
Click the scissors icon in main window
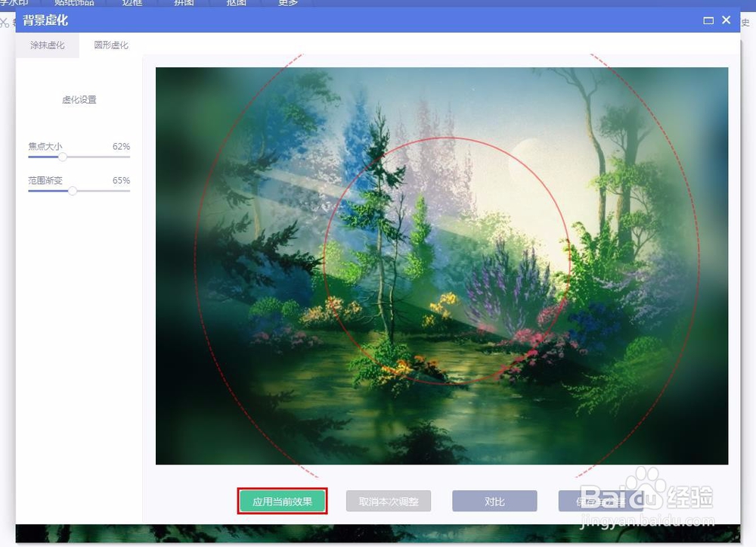(x=5, y=22)
